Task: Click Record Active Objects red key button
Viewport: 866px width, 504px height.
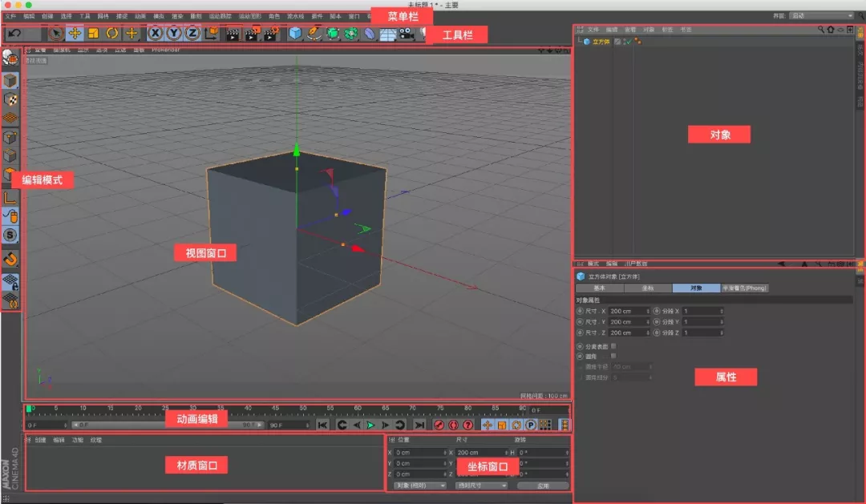Action: [x=439, y=425]
